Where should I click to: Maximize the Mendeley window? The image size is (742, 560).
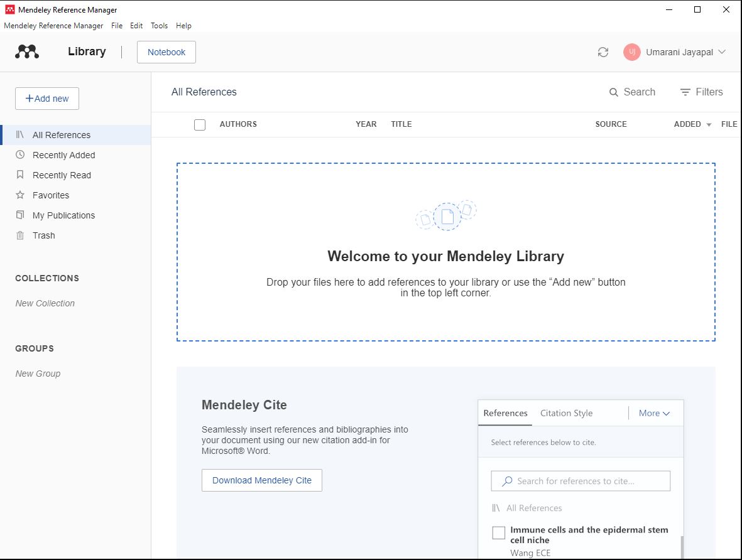click(697, 9)
